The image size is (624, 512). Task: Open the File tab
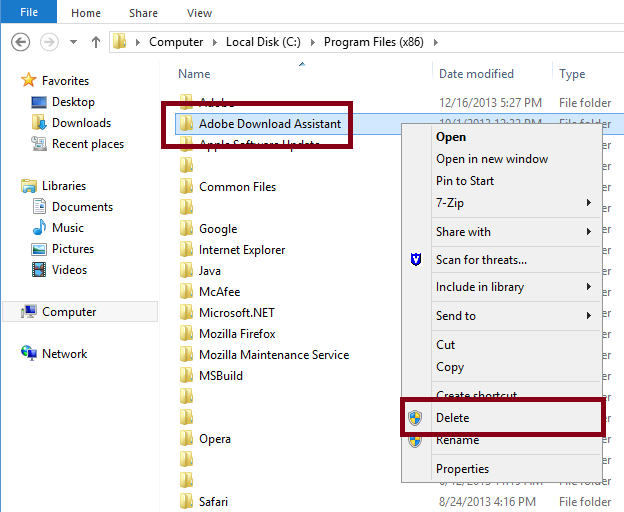[x=29, y=12]
